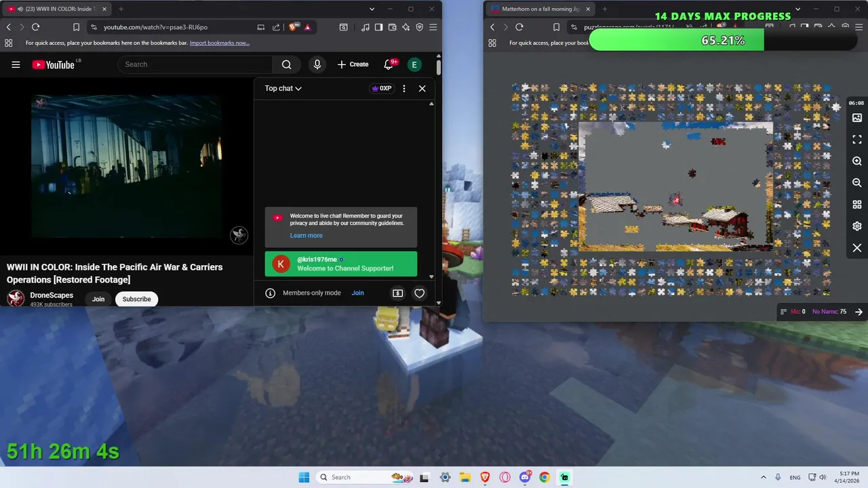The width and height of the screenshot is (868, 488).
Task: Expand the Top chat dropdown
Action: point(283,88)
